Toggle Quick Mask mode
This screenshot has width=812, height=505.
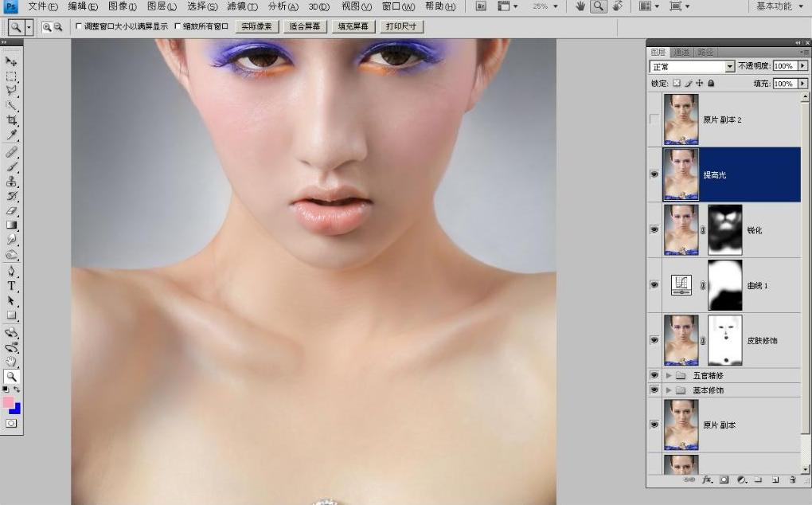tap(11, 424)
